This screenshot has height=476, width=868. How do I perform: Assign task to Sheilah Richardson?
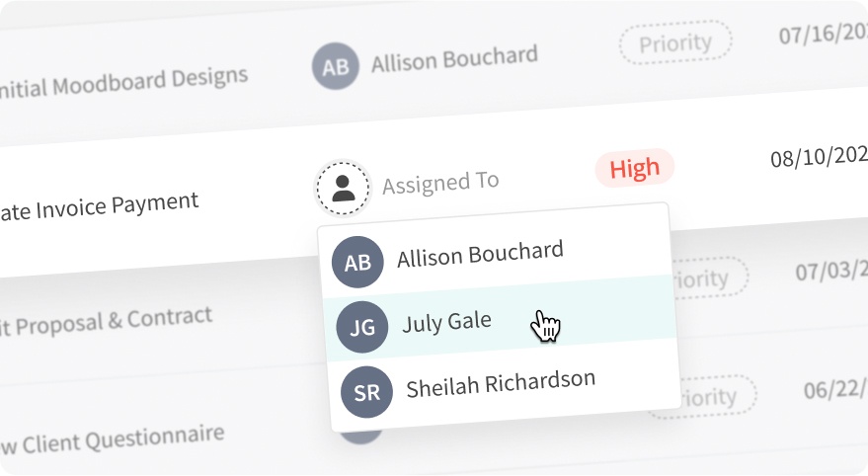(501, 384)
